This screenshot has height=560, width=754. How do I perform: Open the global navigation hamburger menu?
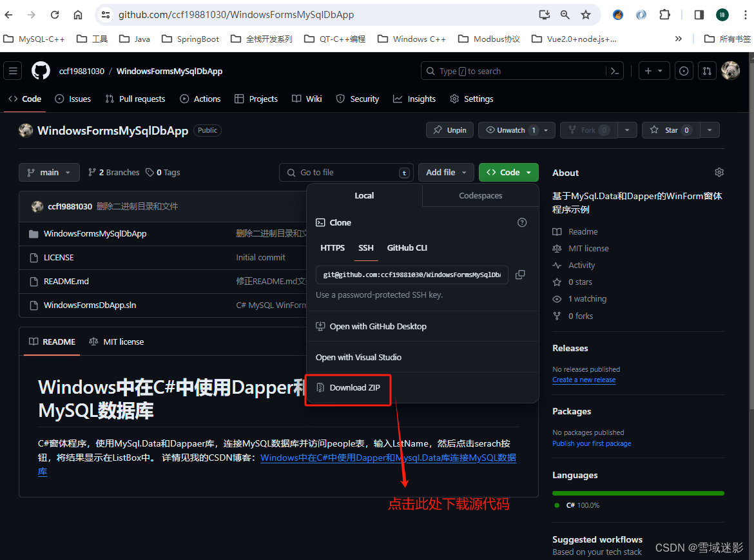pos(12,70)
